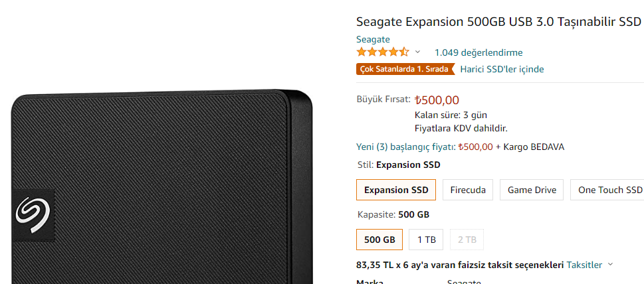644x284 pixels.
Task: Expand the rating breakdown chevron beside stars
Action: (x=417, y=52)
